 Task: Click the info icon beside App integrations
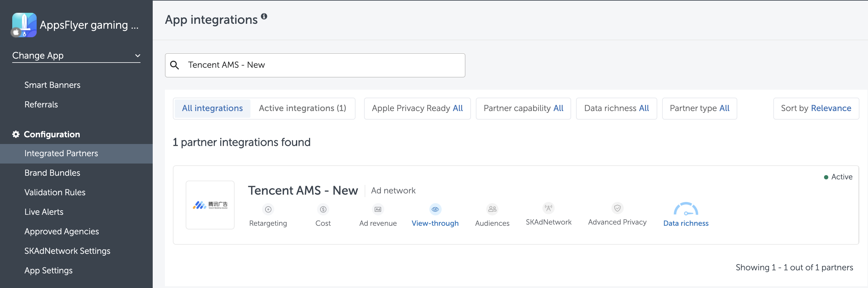point(264,16)
